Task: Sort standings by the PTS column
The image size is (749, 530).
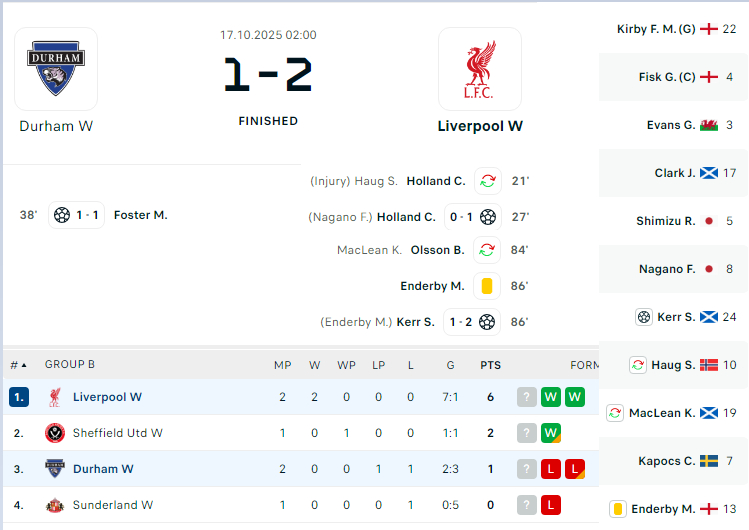Action: [x=490, y=365]
